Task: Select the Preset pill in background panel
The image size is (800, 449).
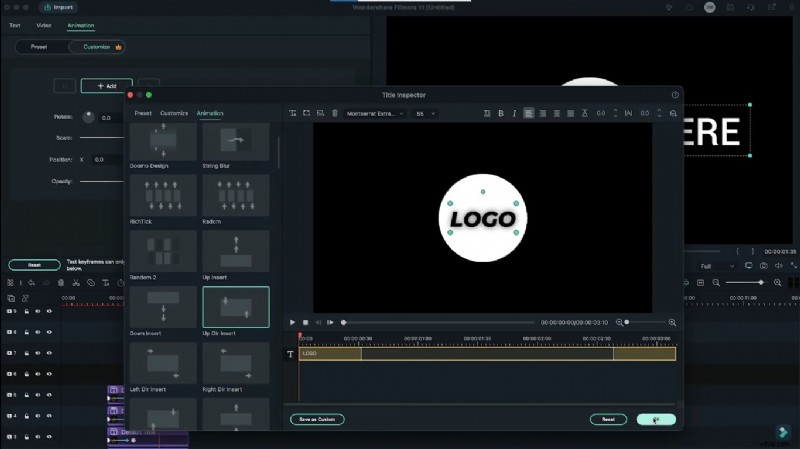Action: [39, 47]
